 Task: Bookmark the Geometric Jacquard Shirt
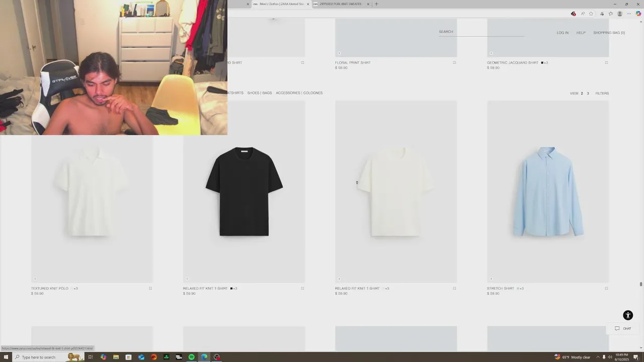click(606, 63)
